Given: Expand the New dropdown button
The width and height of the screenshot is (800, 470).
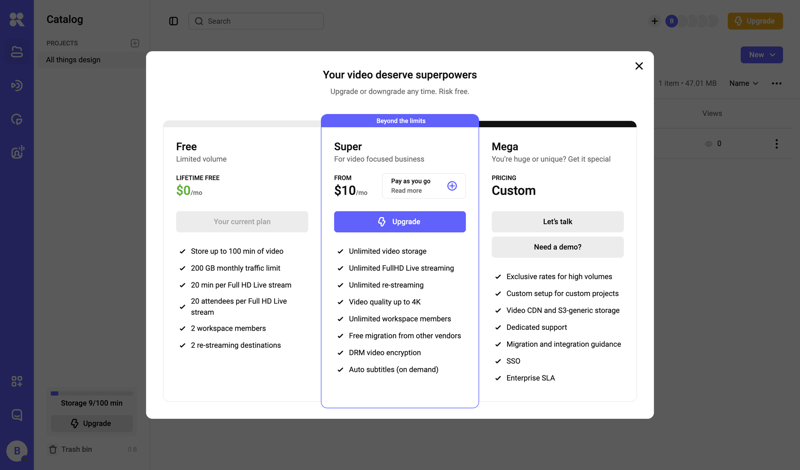Looking at the screenshot, I should [761, 55].
